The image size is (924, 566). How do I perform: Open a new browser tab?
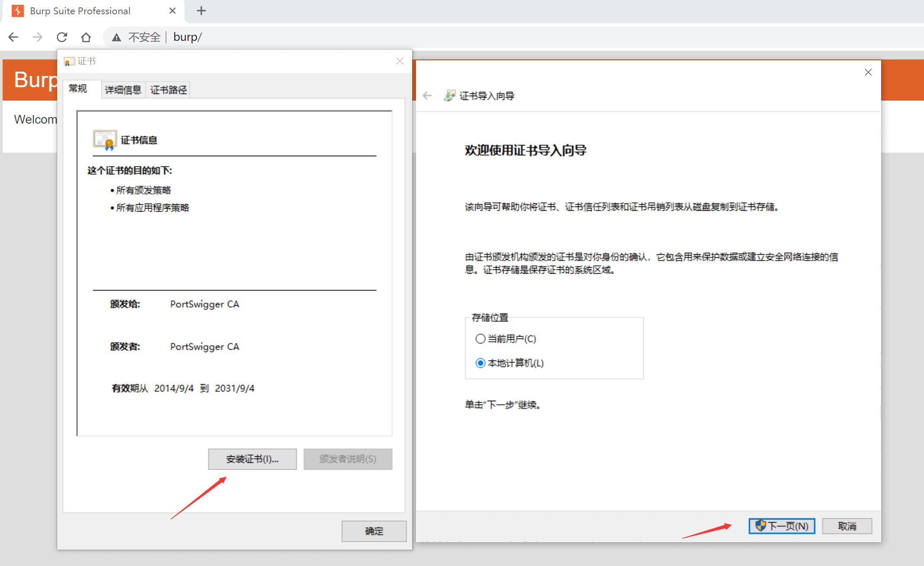[201, 11]
